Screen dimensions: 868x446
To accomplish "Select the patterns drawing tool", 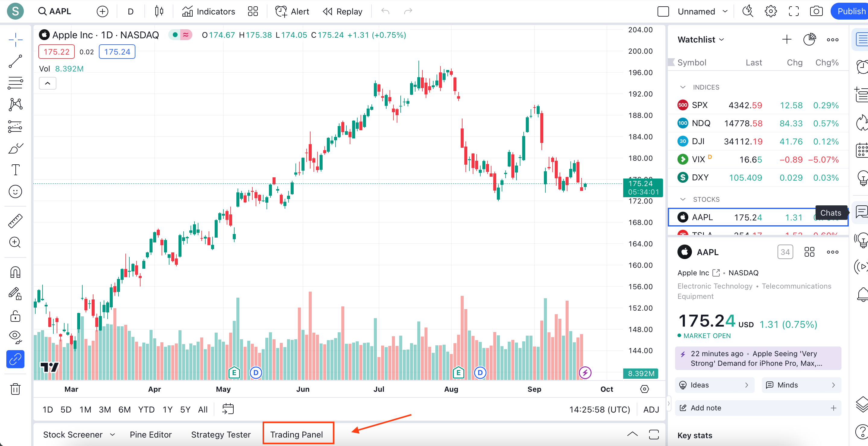I will (15, 105).
